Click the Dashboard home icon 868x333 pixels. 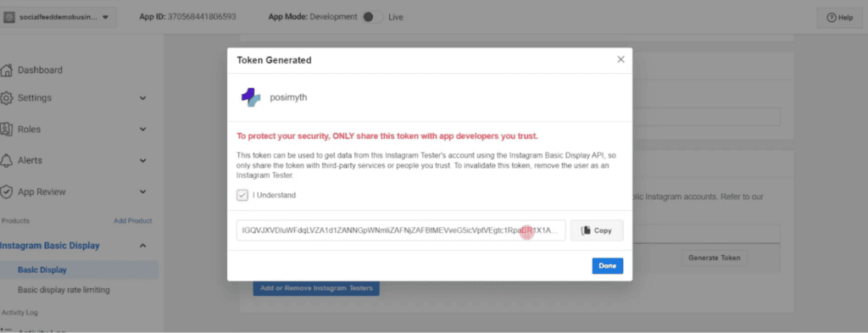pos(7,70)
